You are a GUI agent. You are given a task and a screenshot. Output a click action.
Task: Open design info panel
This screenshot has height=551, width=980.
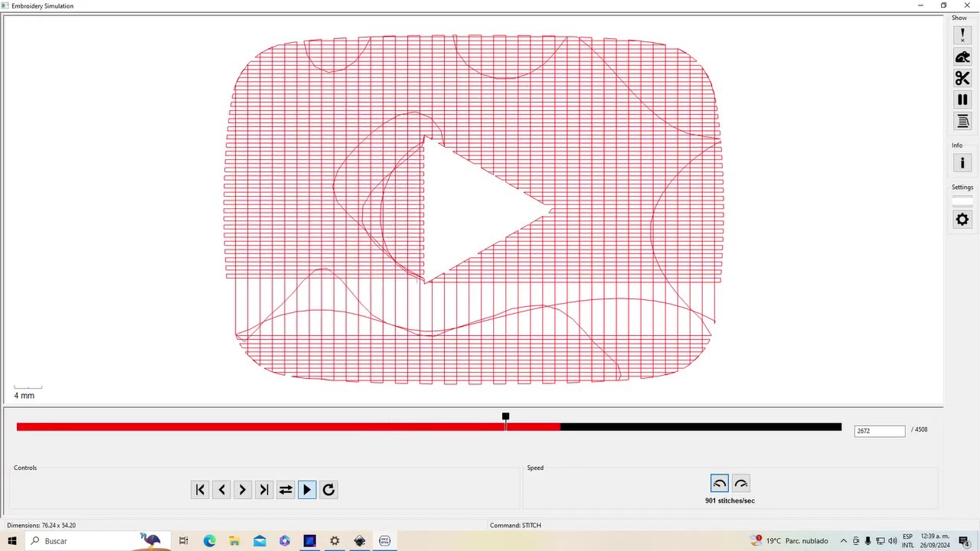(x=962, y=163)
